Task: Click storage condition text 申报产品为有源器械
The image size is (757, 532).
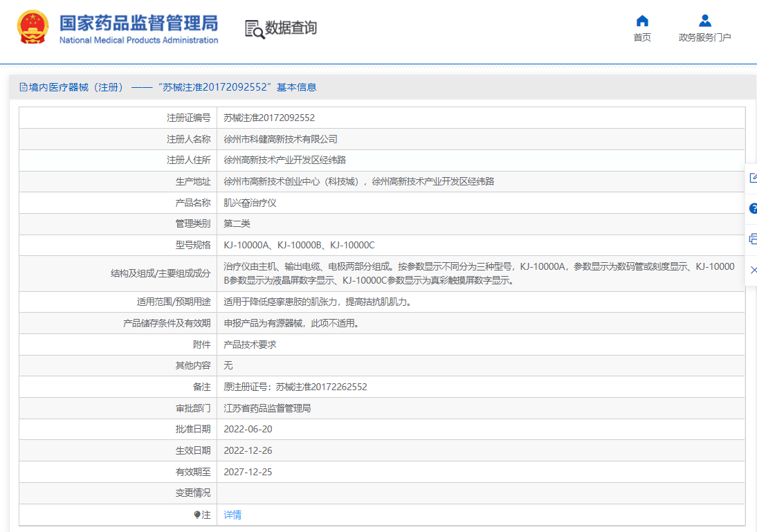Action: [x=291, y=323]
